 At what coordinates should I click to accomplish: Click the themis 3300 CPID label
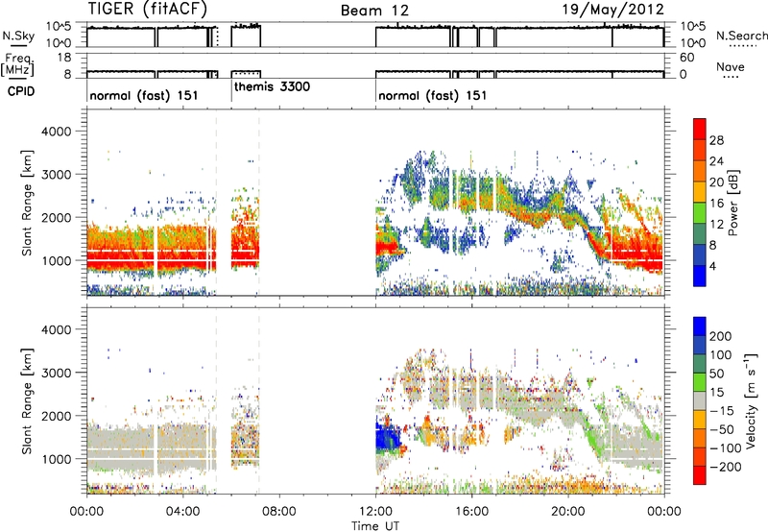(x=272, y=87)
